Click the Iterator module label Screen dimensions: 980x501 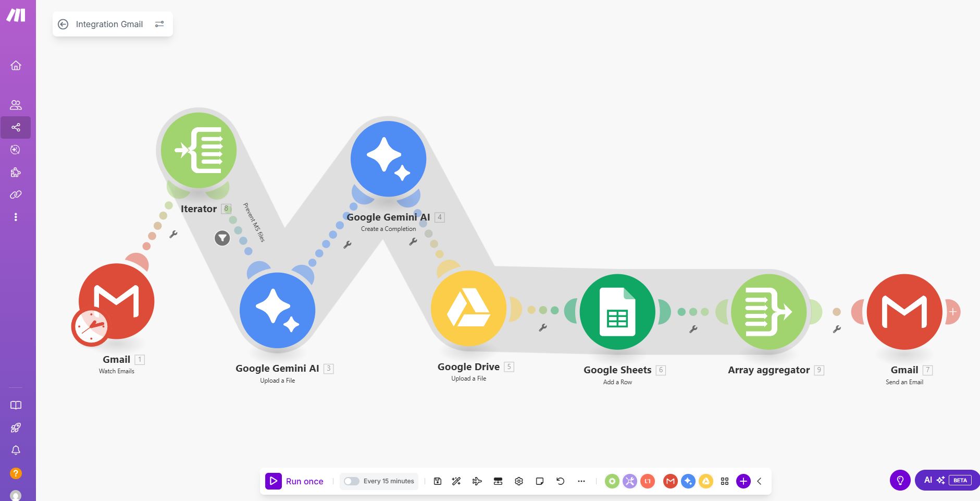coord(199,209)
